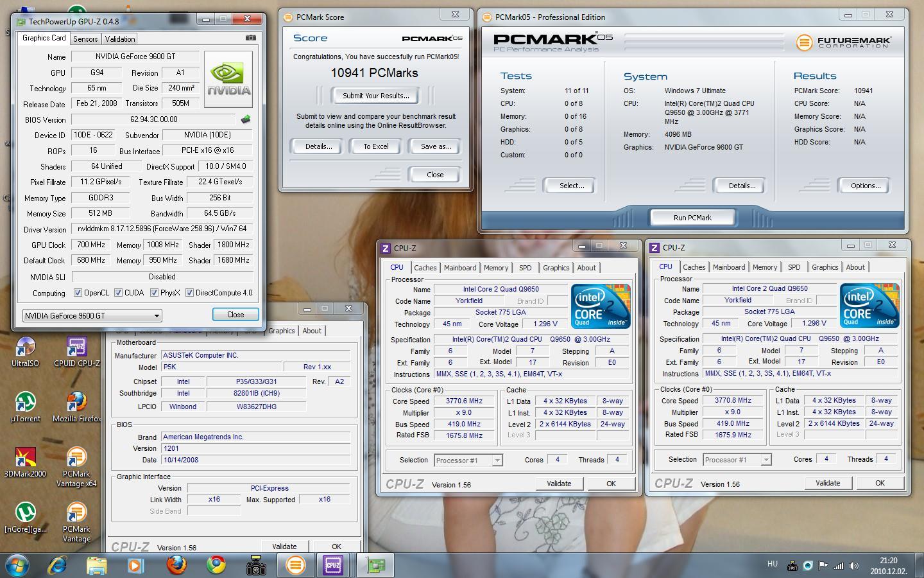Click the GPU-Z screenshot camera icon
Image resolution: width=924 pixels, height=578 pixels.
[x=251, y=38]
